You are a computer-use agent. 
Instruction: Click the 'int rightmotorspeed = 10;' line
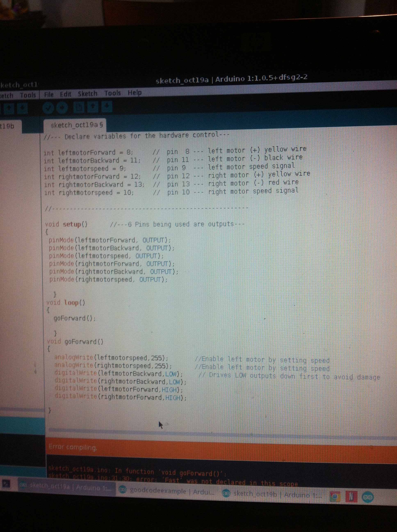point(89,193)
